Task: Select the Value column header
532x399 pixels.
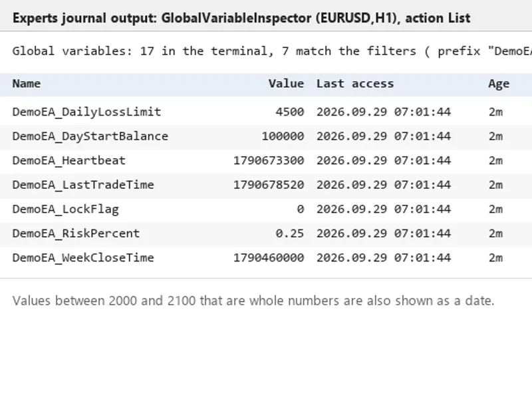Action: click(x=286, y=84)
